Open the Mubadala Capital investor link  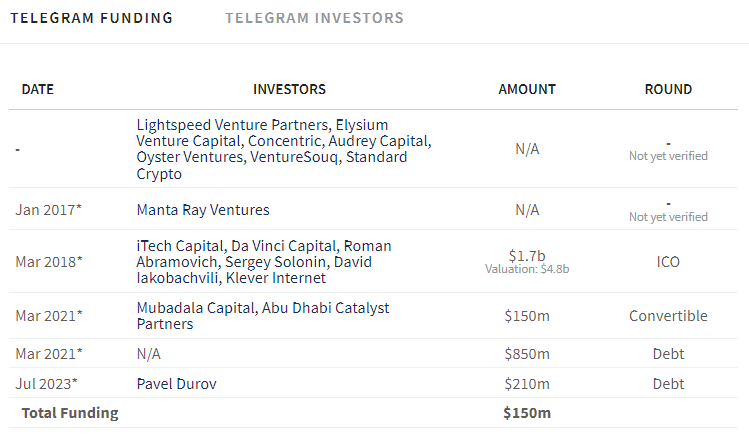click(x=196, y=308)
